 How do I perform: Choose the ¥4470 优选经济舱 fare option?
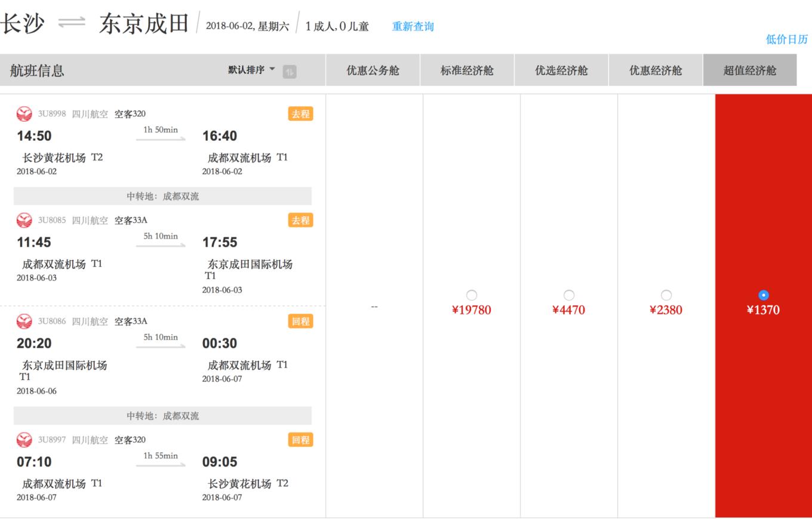(x=569, y=295)
